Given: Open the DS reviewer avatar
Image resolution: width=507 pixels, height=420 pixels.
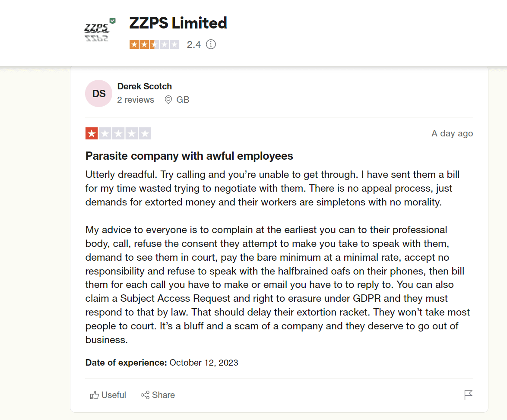Looking at the screenshot, I should 99,93.
